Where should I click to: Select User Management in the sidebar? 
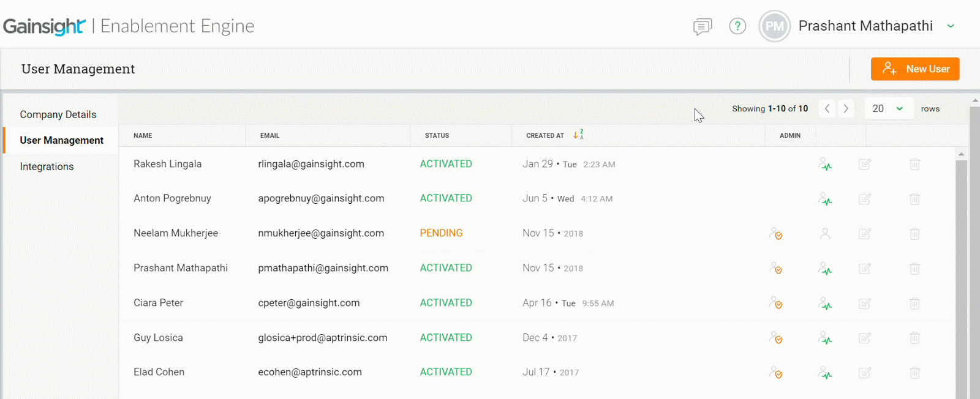(x=62, y=140)
